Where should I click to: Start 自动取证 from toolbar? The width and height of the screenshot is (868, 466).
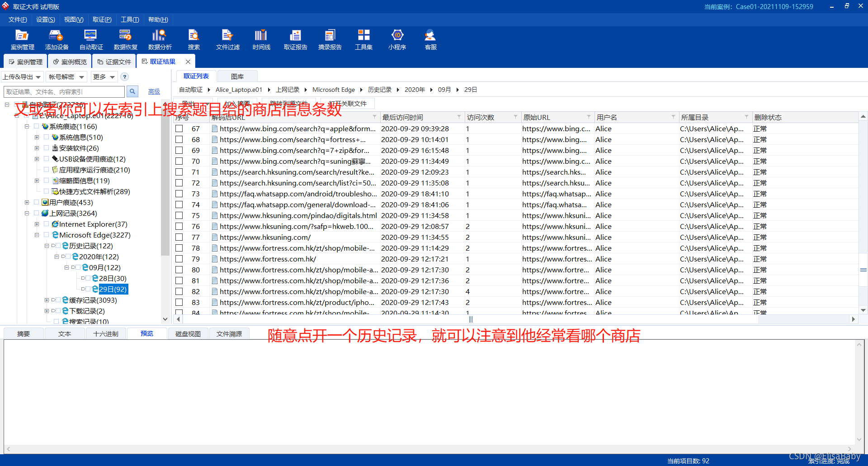[91, 40]
